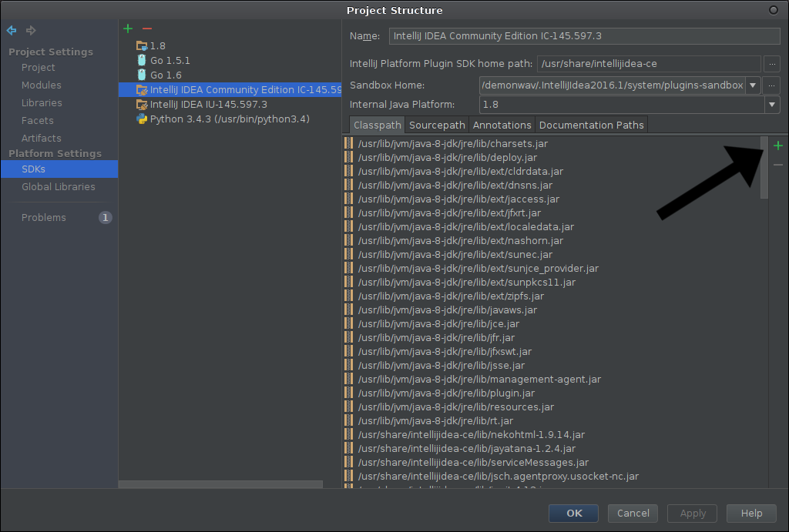This screenshot has height=532, width=789.
Task: Edit the SDK home path field
Action: pos(649,64)
